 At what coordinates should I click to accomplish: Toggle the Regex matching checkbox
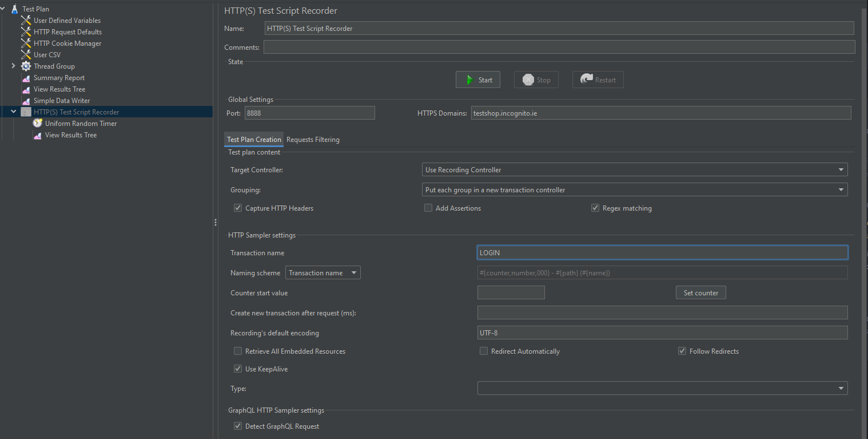(x=595, y=208)
